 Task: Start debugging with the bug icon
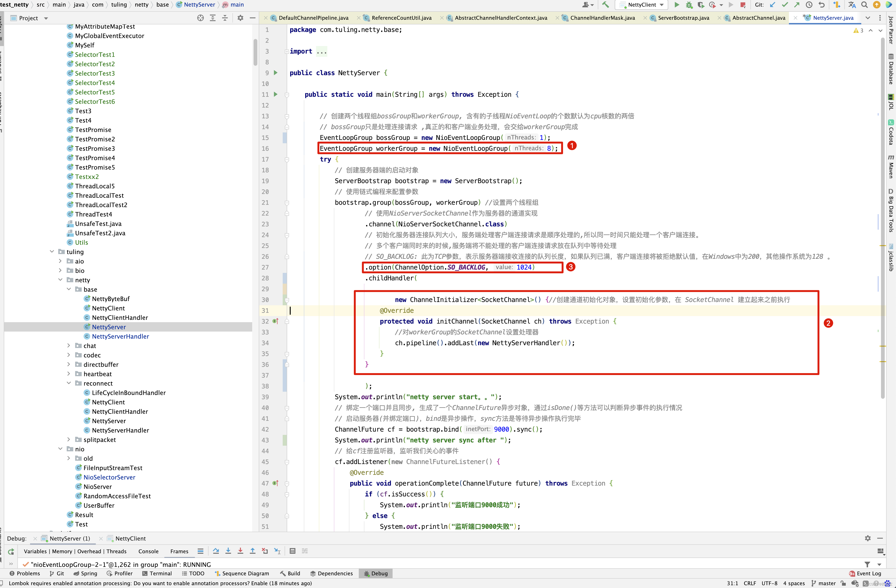[x=689, y=5]
